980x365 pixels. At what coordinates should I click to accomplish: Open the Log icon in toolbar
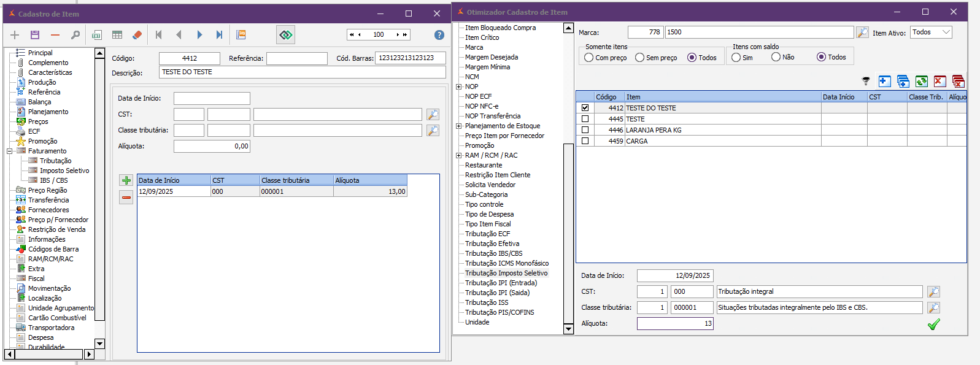coord(241,35)
